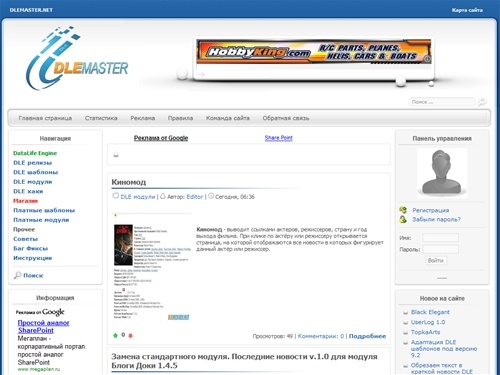Open DLE хаки navigation link

(x=28, y=191)
